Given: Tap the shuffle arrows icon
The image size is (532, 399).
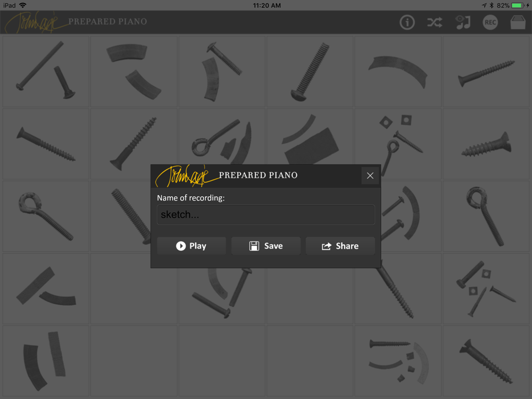Looking at the screenshot, I should pyautogui.click(x=435, y=22).
